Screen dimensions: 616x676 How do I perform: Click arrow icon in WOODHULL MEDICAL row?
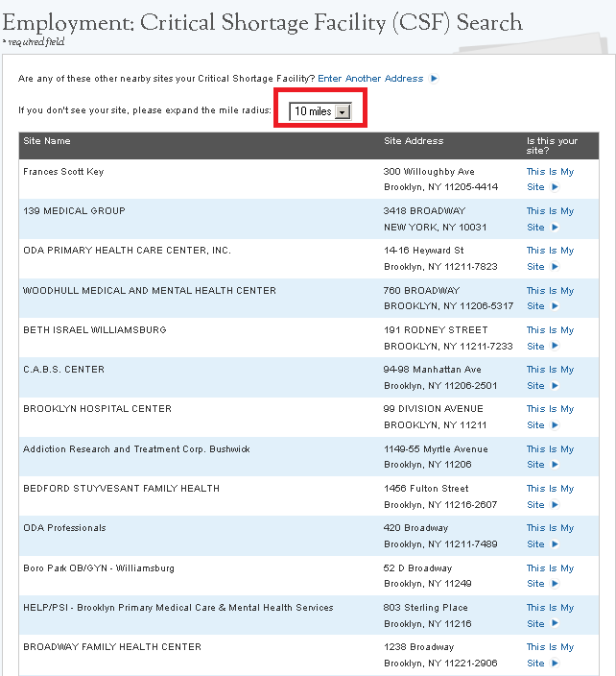(555, 306)
